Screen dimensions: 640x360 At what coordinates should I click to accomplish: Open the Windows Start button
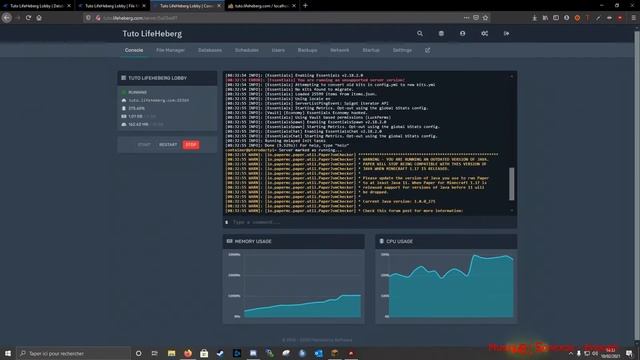(8, 353)
